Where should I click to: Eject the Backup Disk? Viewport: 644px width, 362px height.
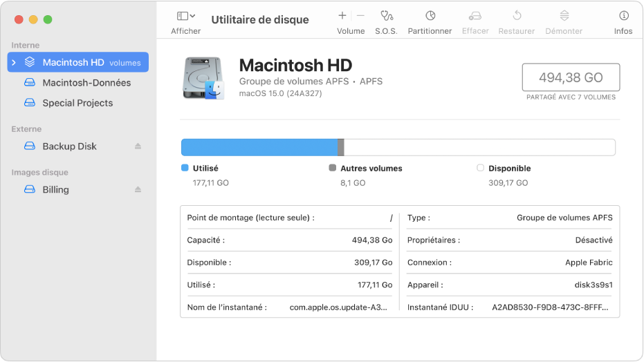click(x=138, y=146)
